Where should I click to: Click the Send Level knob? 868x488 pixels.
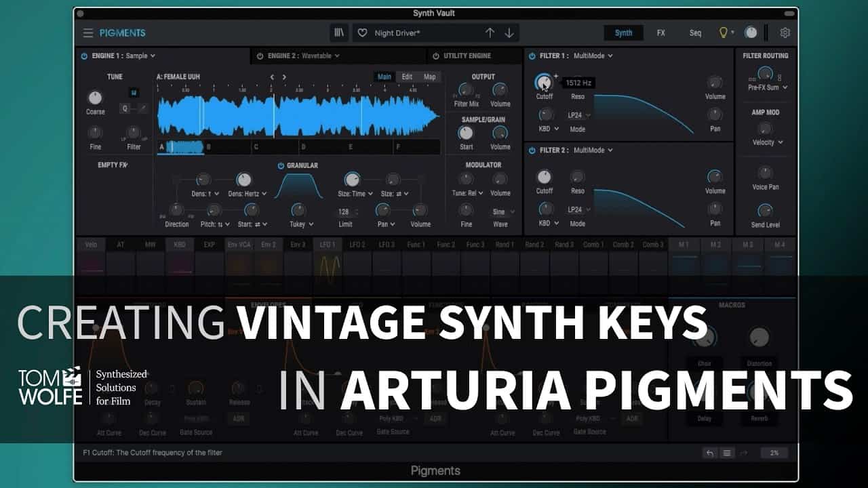765,210
